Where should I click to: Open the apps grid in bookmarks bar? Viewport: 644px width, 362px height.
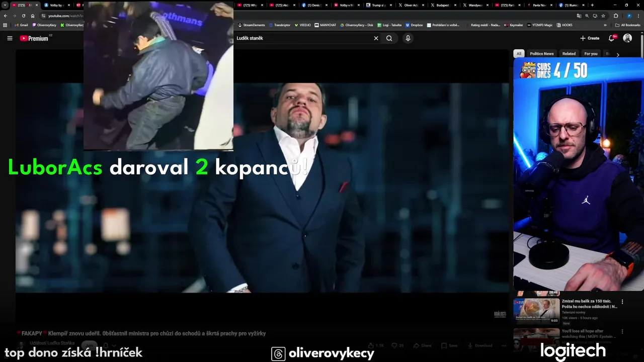pos(5,25)
